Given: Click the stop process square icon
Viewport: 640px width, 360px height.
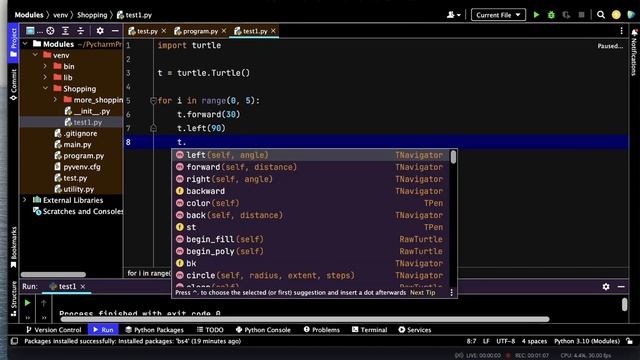Looking at the screenshot, I should click(x=581, y=15).
